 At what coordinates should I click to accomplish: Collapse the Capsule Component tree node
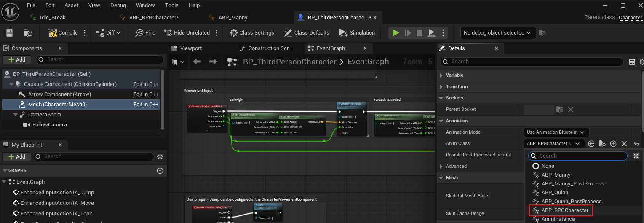tap(11, 84)
